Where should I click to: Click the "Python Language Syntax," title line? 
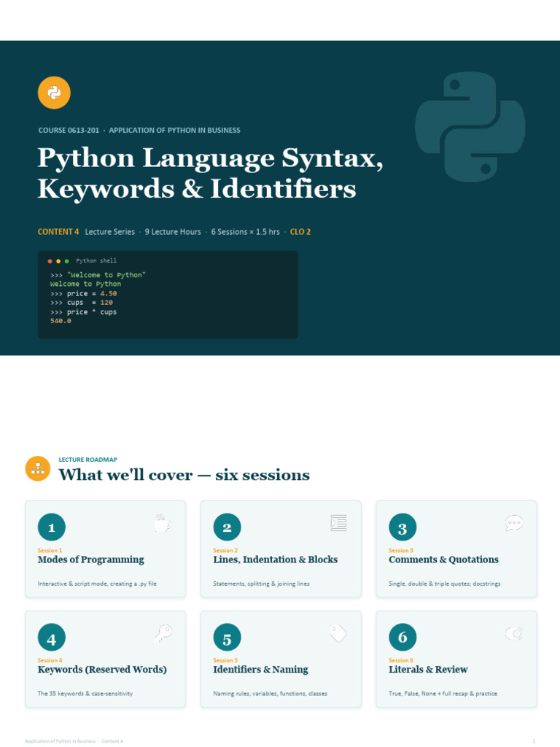click(210, 158)
